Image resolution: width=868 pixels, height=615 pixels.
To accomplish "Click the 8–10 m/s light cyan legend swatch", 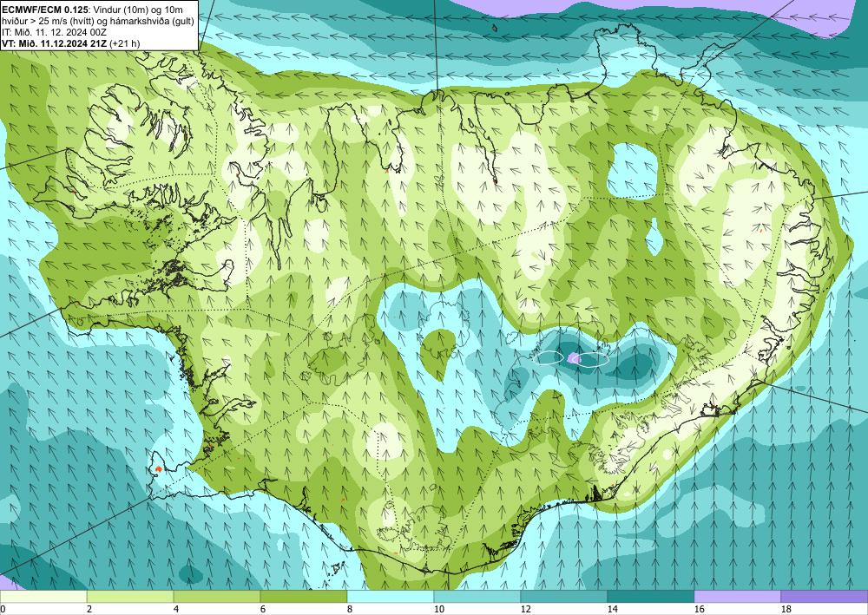I will tap(391, 596).
